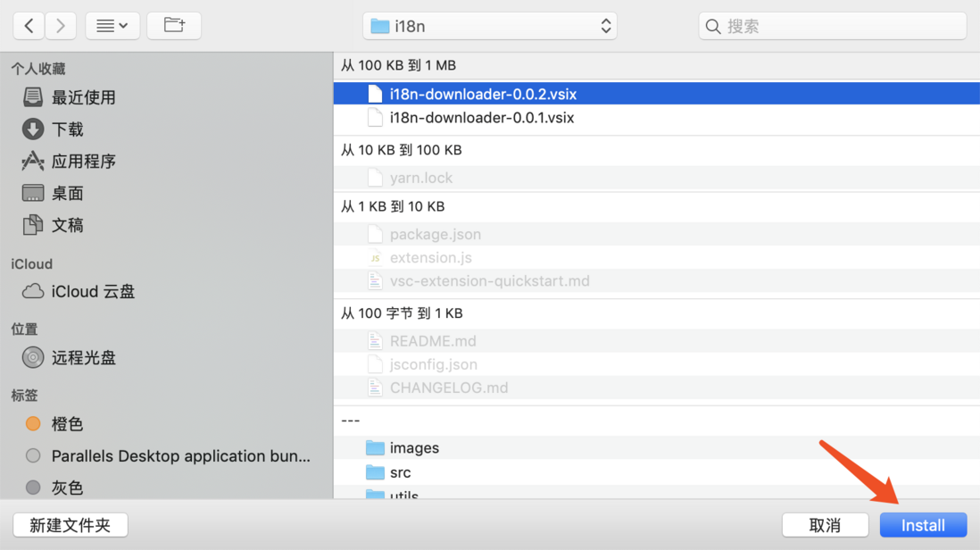Select the Parallels Desktop application bundle tag
980x550 pixels.
(180, 456)
